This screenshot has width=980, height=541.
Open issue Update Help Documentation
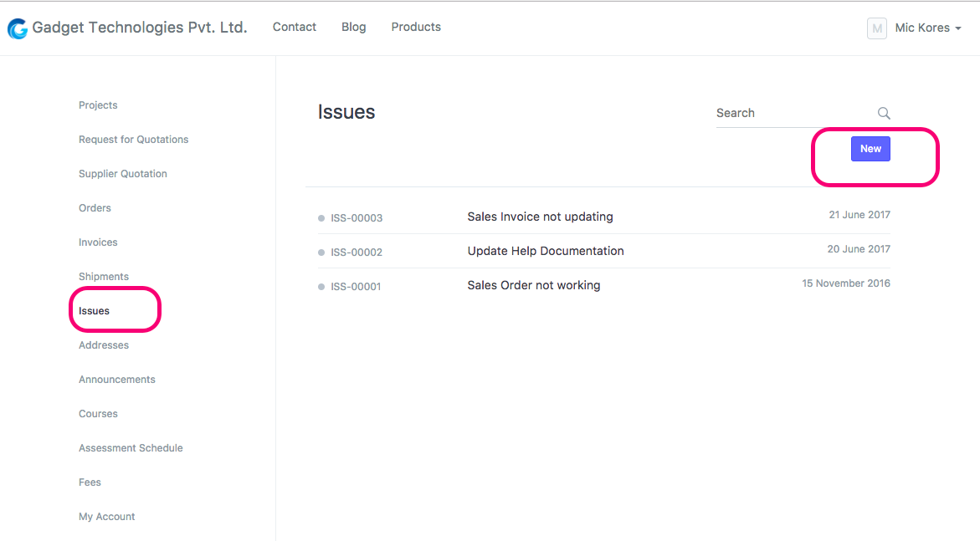(x=546, y=251)
